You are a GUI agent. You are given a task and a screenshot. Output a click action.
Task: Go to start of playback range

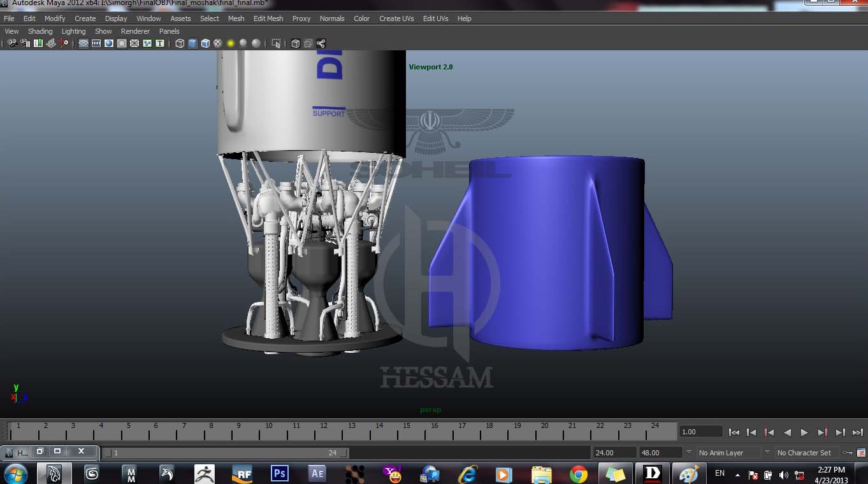tap(734, 432)
